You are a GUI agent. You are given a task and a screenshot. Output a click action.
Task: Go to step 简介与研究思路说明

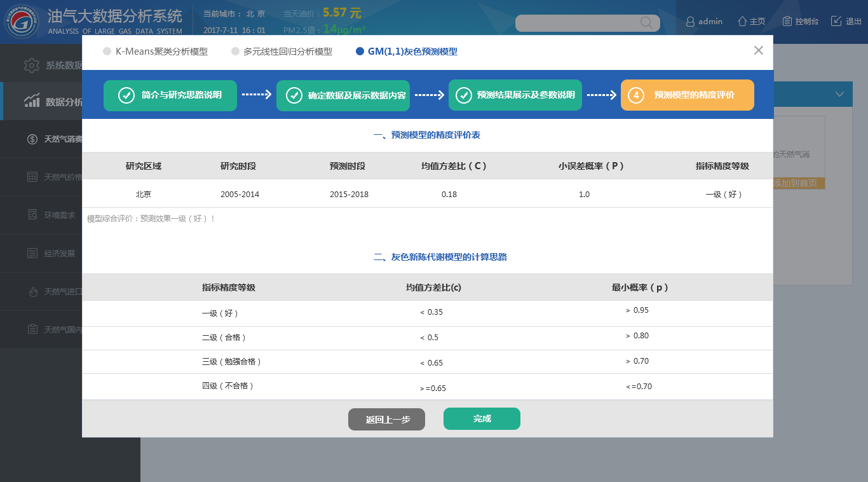(170, 95)
